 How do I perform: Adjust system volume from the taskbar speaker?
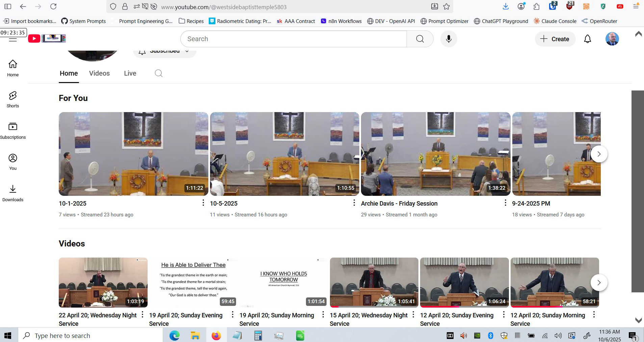558,335
